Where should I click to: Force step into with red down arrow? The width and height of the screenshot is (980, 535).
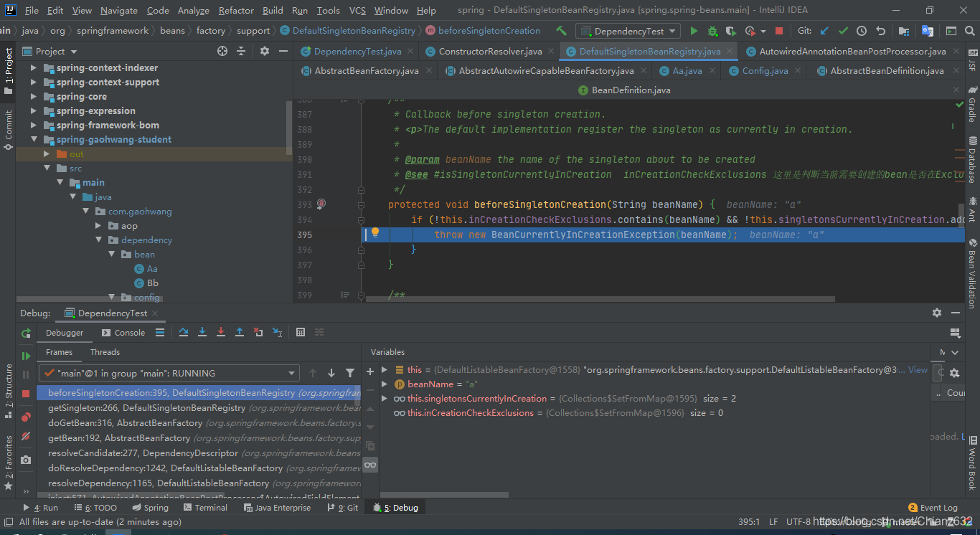(x=221, y=332)
